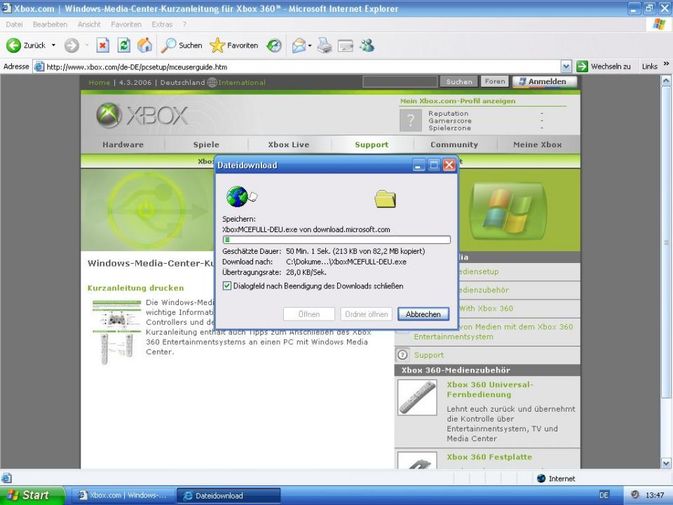Open the Xbox 360 Universal-Fernbedienung link
Image resolution: width=673 pixels, height=505 pixels.
click(x=489, y=390)
